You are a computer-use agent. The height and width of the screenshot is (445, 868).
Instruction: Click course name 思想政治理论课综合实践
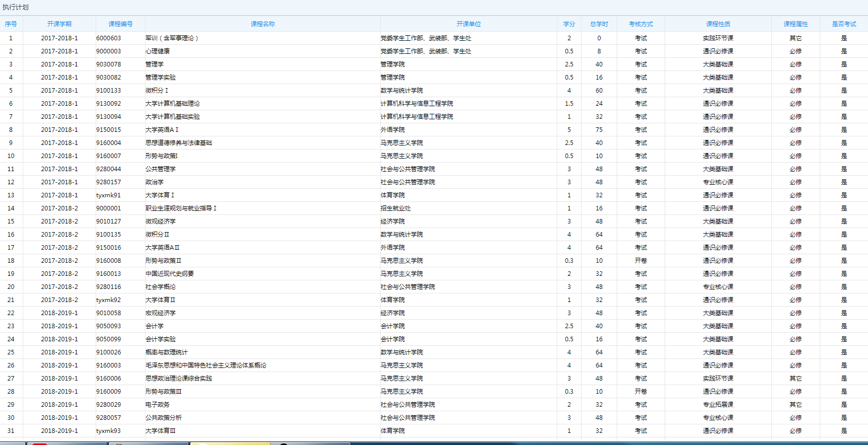179,379
